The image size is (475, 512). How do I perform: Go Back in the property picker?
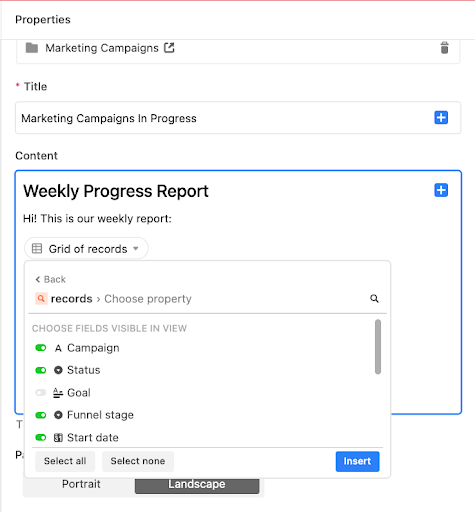tap(51, 279)
